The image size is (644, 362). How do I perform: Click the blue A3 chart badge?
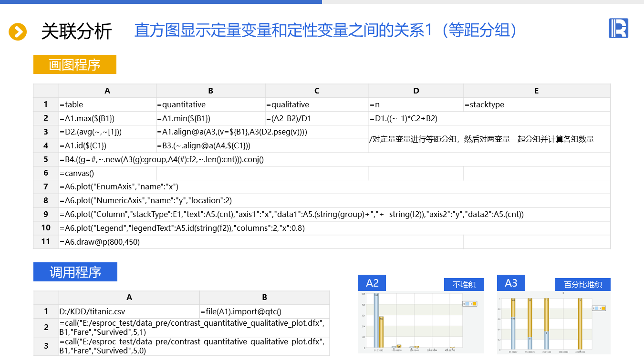511,283
